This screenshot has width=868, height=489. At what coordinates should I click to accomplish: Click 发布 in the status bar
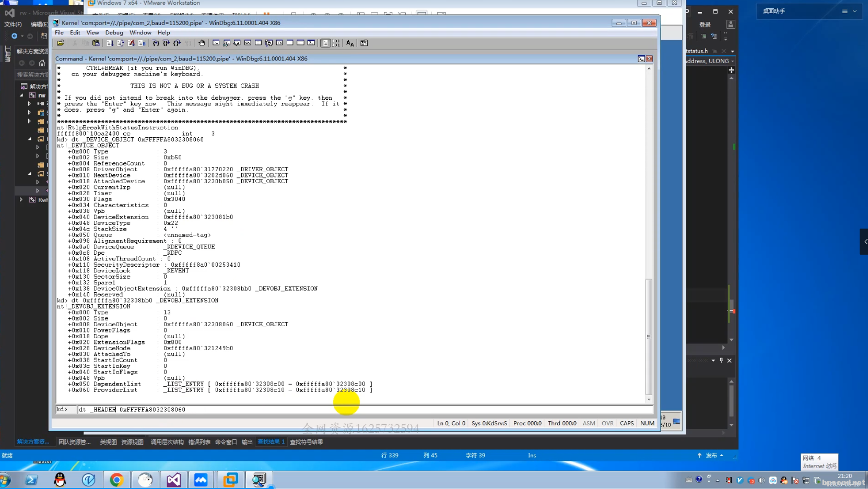(x=711, y=456)
